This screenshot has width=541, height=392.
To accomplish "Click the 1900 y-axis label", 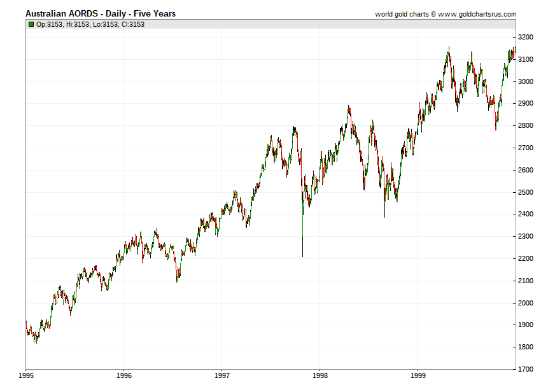I will (x=526, y=325).
